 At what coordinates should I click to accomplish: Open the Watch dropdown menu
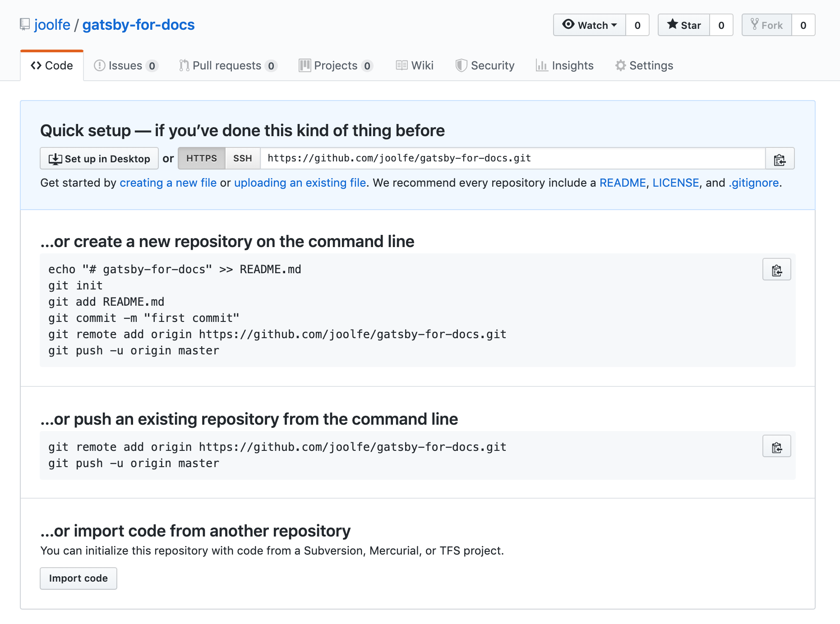(x=590, y=25)
